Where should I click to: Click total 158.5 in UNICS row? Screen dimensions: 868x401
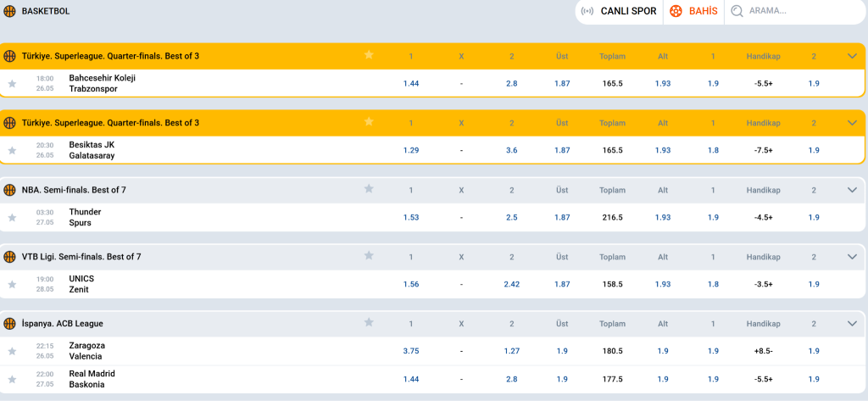tap(612, 284)
